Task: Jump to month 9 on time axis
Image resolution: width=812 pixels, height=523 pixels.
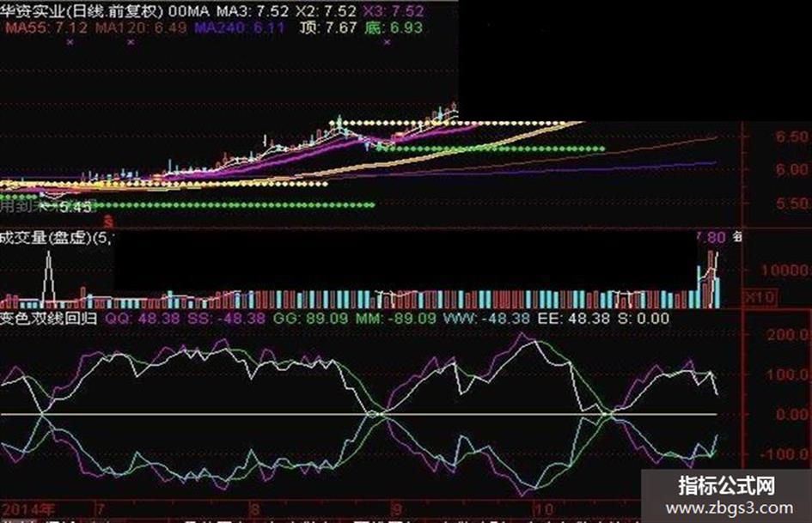Action: [397, 509]
